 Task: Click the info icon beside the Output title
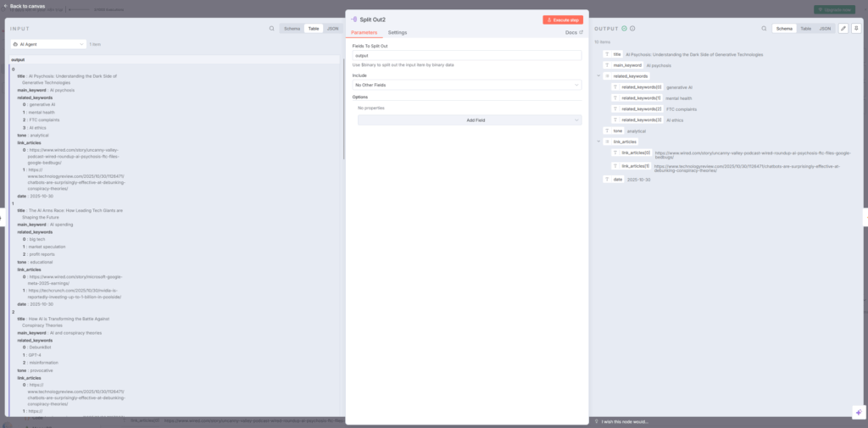[x=632, y=28]
